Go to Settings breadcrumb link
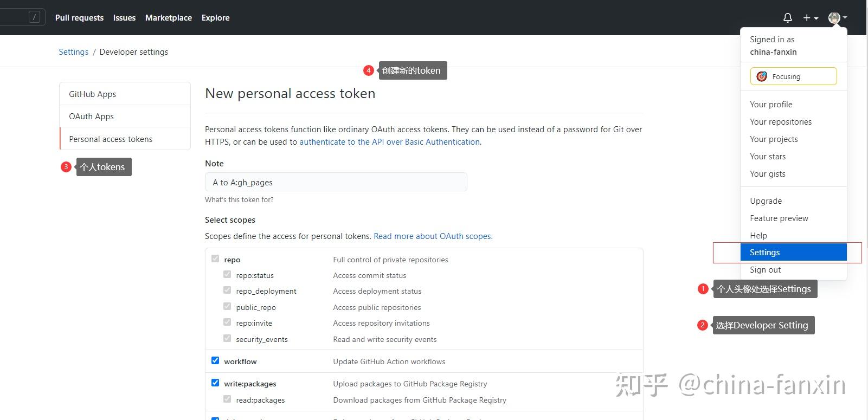868x420 pixels. (73, 52)
